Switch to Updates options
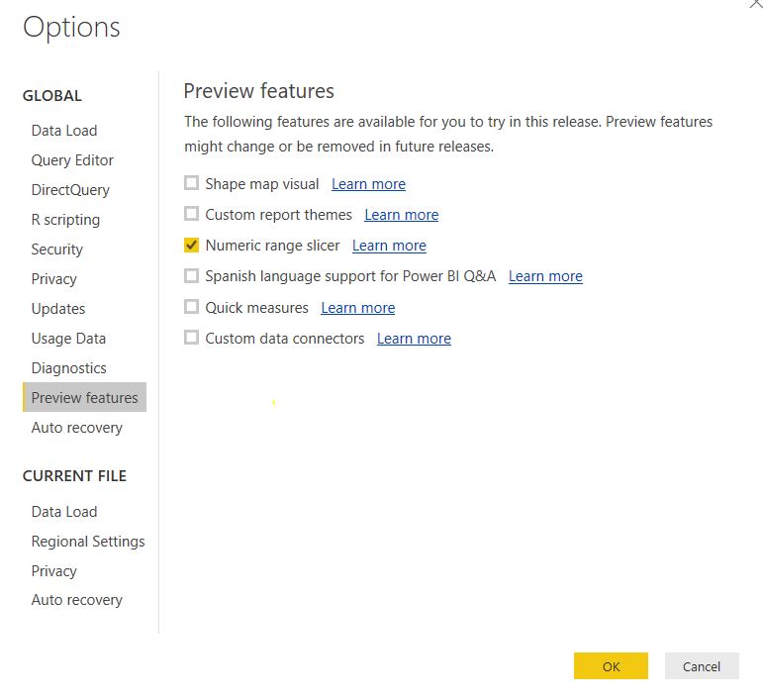 point(58,309)
